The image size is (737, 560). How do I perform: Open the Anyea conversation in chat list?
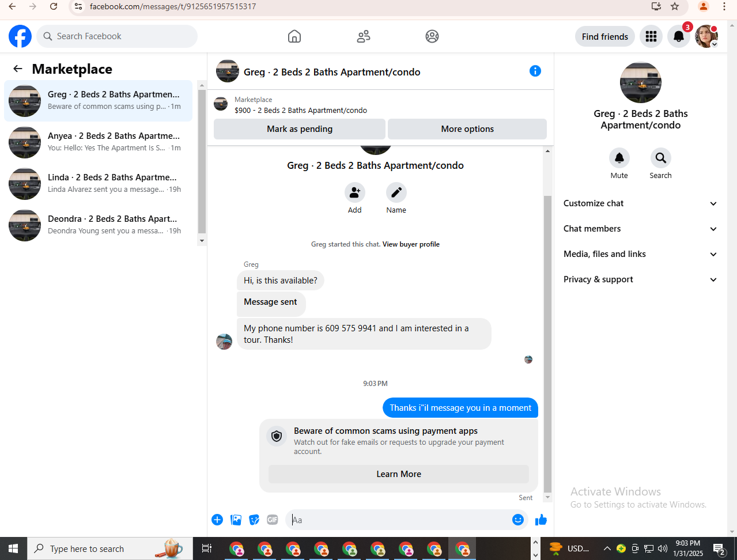99,142
